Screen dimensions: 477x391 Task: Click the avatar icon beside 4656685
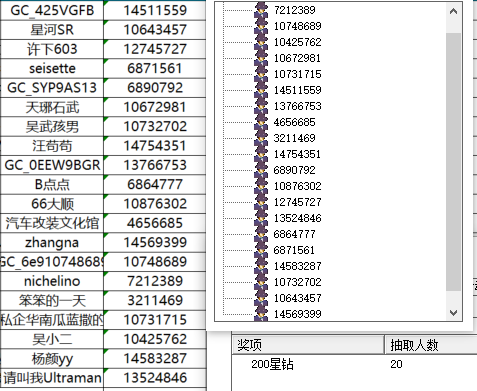(261, 122)
